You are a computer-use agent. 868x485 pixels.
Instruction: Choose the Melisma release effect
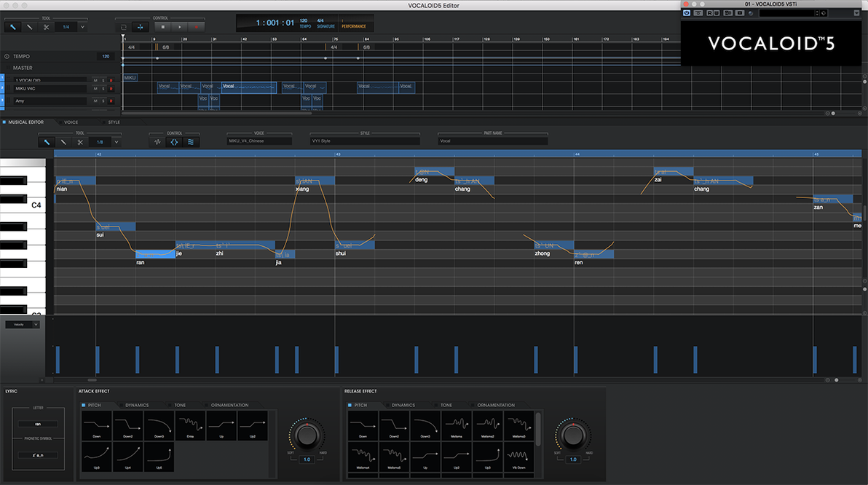coord(456,426)
